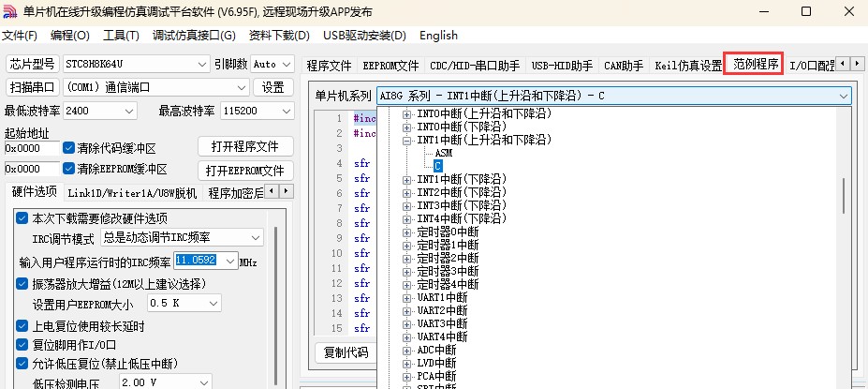Open the STC8H8K64U chip model dropdown
Screen dimensions: 868x389
pyautogui.click(x=136, y=64)
